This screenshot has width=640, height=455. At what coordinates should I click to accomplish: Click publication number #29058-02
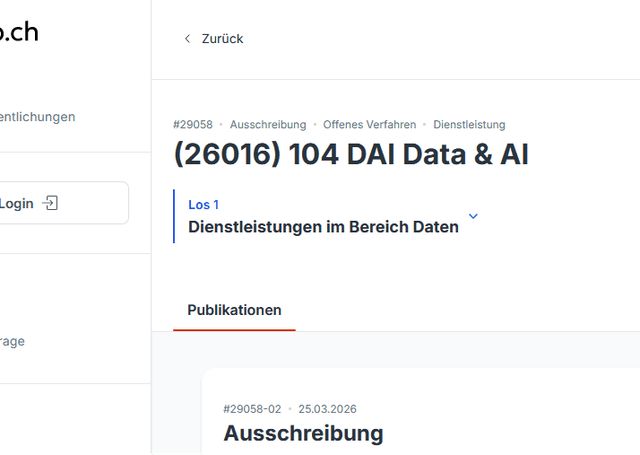252,409
